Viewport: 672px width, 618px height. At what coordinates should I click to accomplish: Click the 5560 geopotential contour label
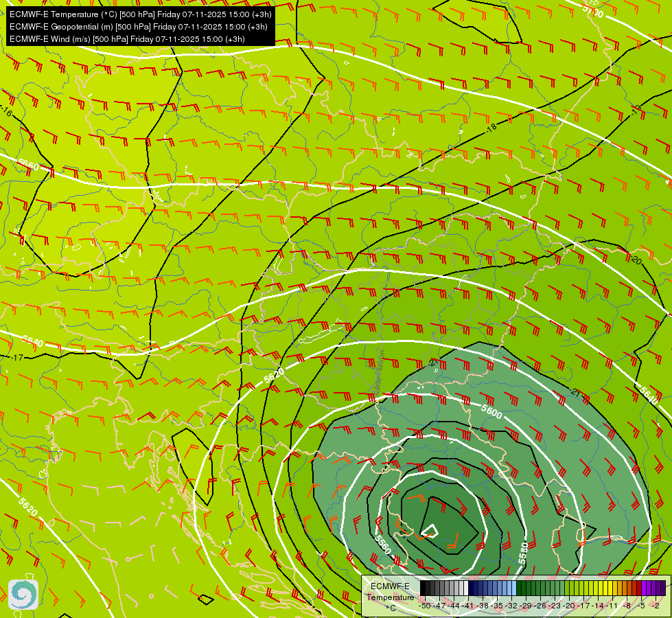pos(383,544)
